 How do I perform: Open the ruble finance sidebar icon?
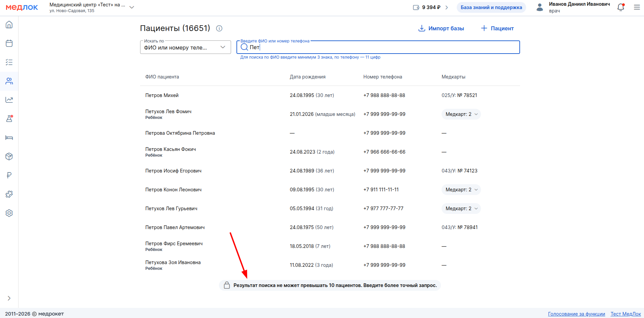coord(9,175)
